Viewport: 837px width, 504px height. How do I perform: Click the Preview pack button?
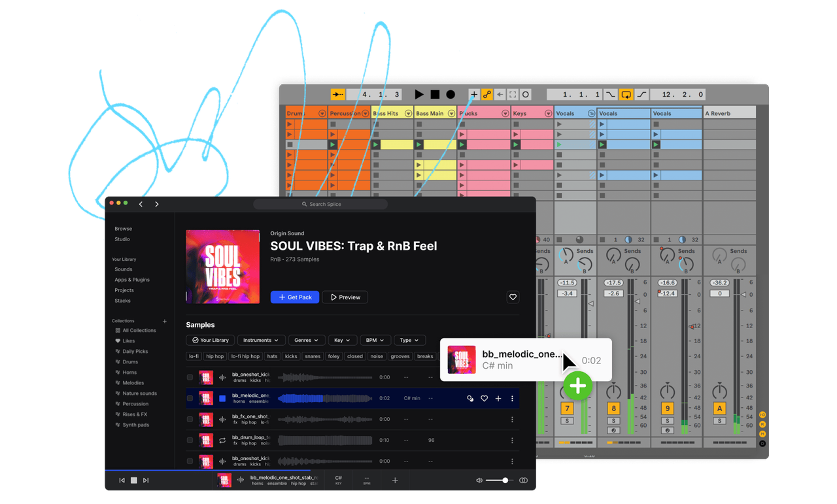click(345, 297)
